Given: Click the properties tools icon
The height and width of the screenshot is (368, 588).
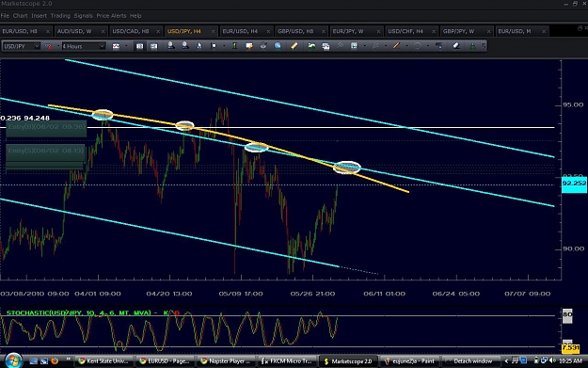Looking at the screenshot, I should coord(438,46).
